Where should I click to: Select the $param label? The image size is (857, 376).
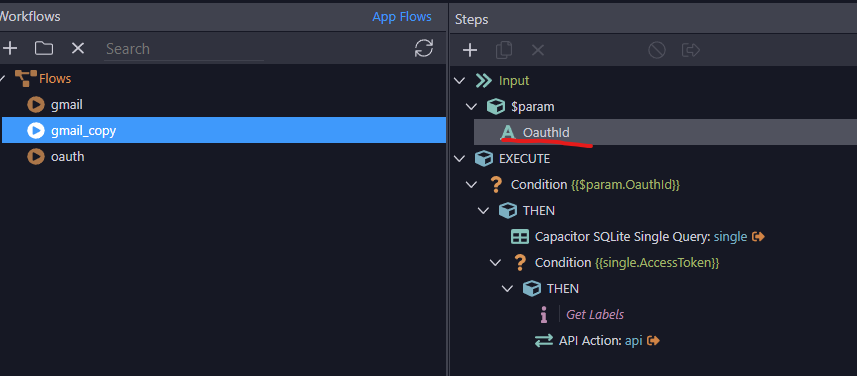532,107
